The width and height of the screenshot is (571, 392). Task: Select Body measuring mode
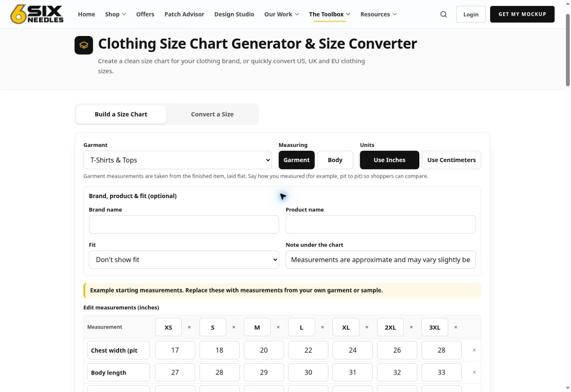click(335, 160)
